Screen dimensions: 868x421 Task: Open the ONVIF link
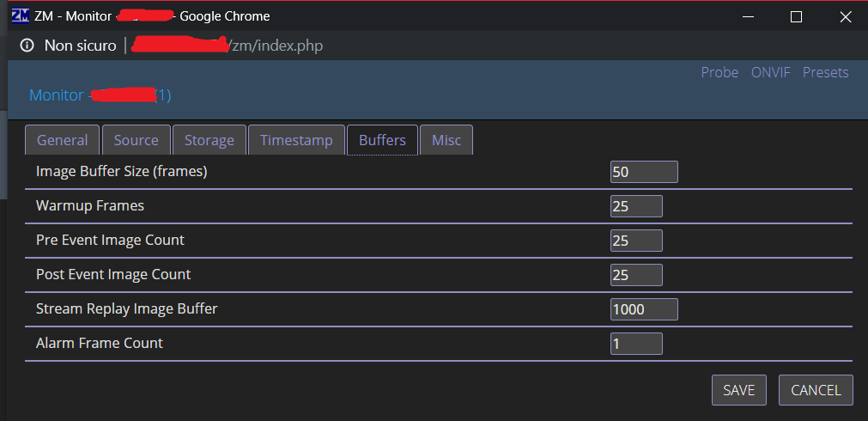[x=771, y=72]
